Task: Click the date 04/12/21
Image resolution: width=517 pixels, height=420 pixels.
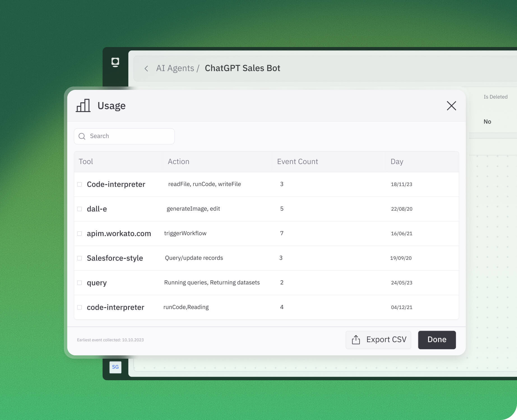Action: pos(402,307)
